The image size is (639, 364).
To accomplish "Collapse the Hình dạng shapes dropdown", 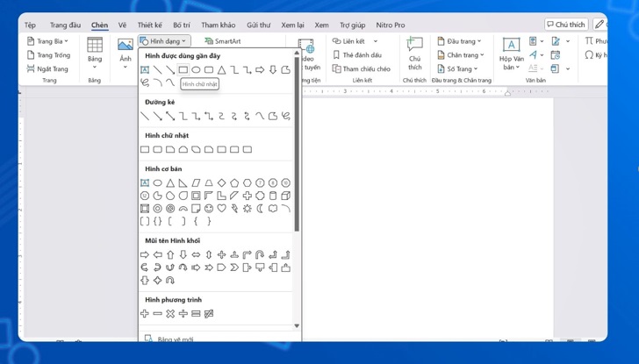I will click(x=163, y=41).
